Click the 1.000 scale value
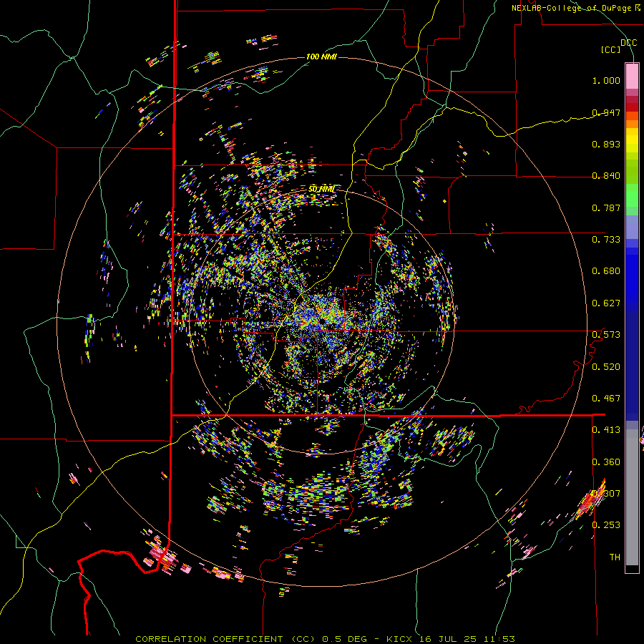 606,80
